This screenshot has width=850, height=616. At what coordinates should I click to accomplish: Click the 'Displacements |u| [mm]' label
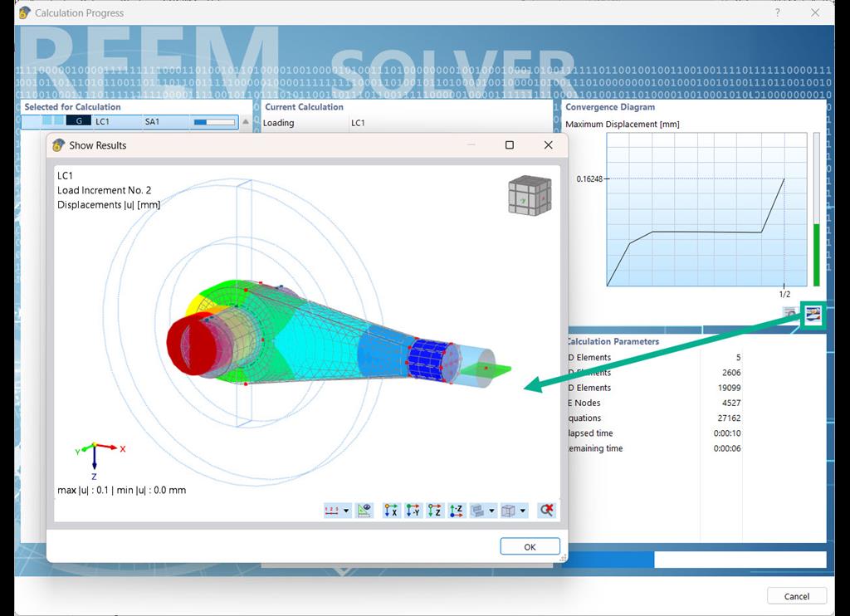point(109,205)
